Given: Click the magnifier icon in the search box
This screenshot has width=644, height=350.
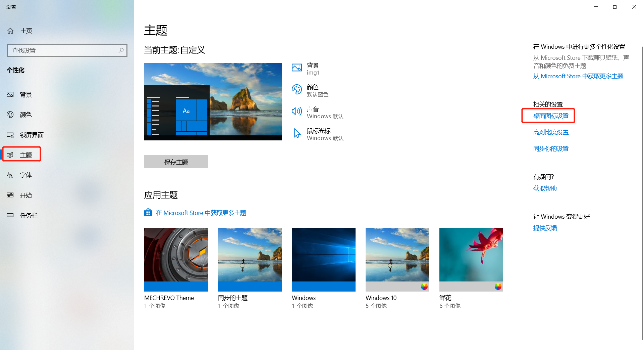Looking at the screenshot, I should click(x=121, y=50).
